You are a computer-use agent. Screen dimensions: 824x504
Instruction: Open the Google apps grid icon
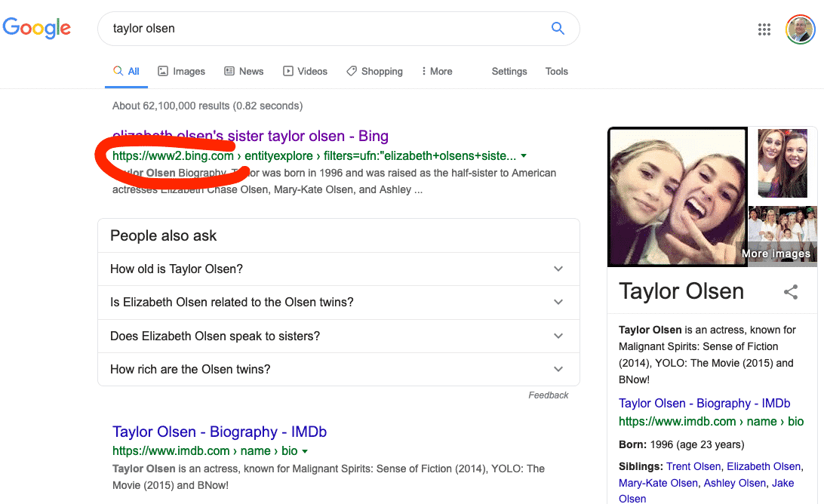click(764, 29)
